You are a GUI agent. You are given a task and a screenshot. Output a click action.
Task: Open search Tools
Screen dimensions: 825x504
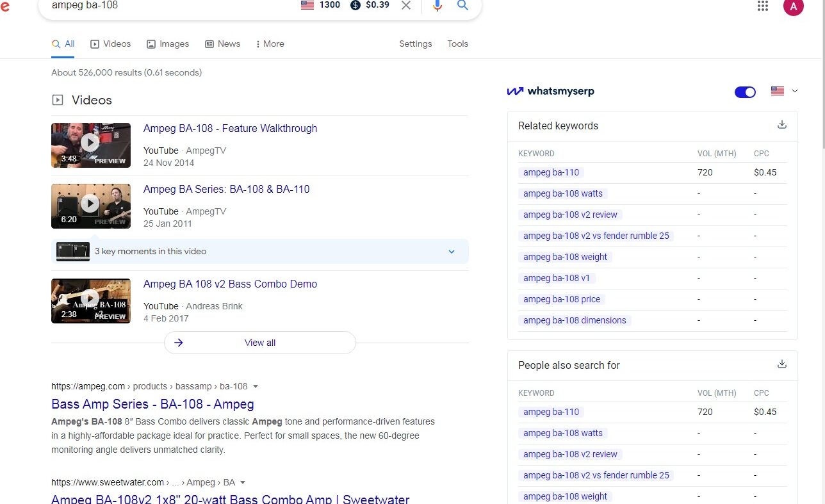[x=457, y=44]
